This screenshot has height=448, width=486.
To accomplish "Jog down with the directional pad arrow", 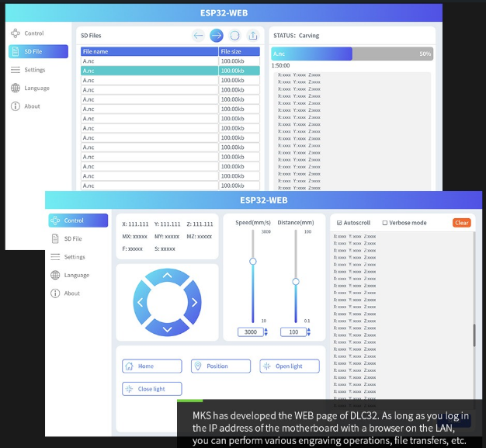I will coord(168,329).
